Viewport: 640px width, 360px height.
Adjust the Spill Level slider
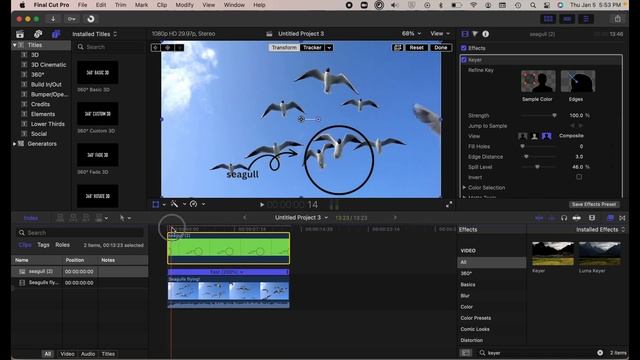[539, 167]
